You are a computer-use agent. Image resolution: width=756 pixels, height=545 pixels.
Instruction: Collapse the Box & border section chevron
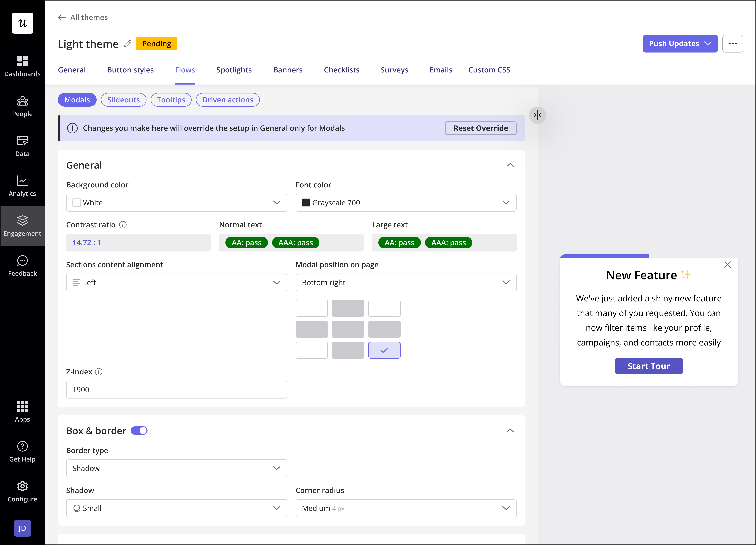(510, 431)
